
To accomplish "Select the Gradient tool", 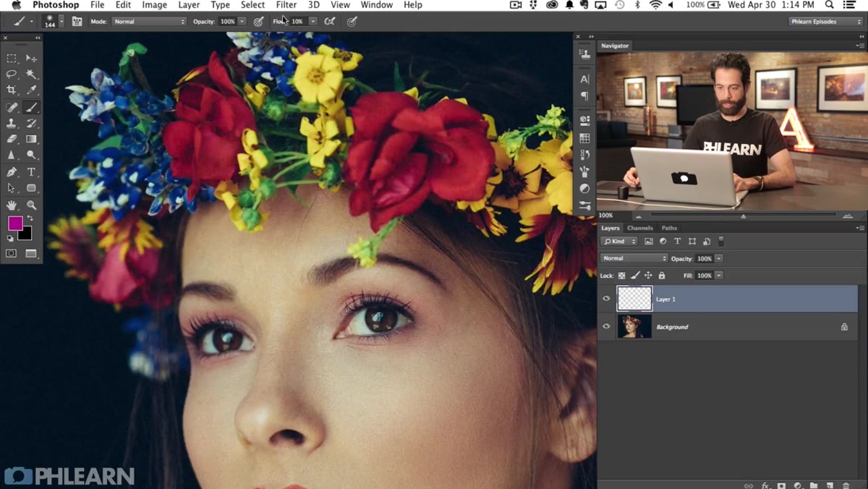I will [x=31, y=139].
